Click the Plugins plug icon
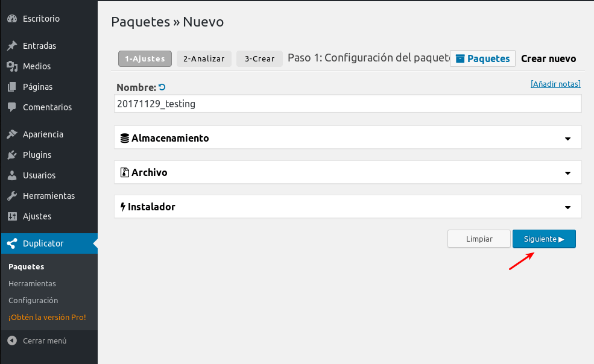This screenshot has width=594, height=364. (11, 155)
